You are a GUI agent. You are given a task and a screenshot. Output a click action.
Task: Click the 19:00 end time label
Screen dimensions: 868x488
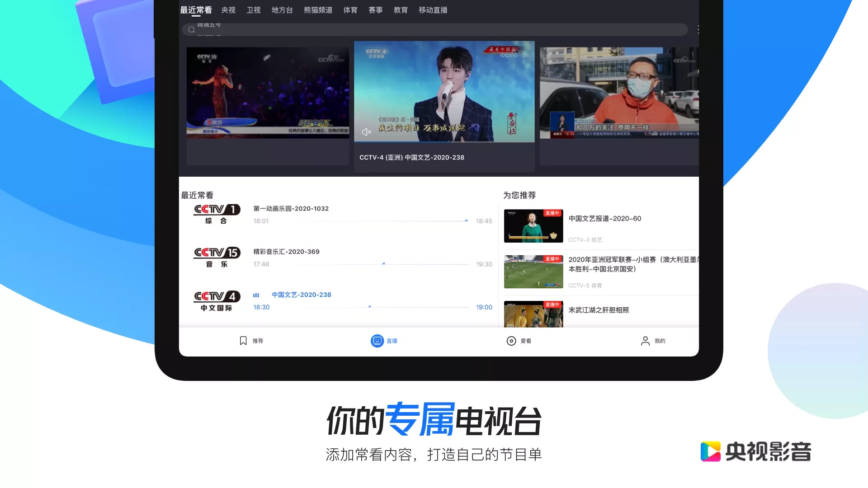pyautogui.click(x=484, y=307)
